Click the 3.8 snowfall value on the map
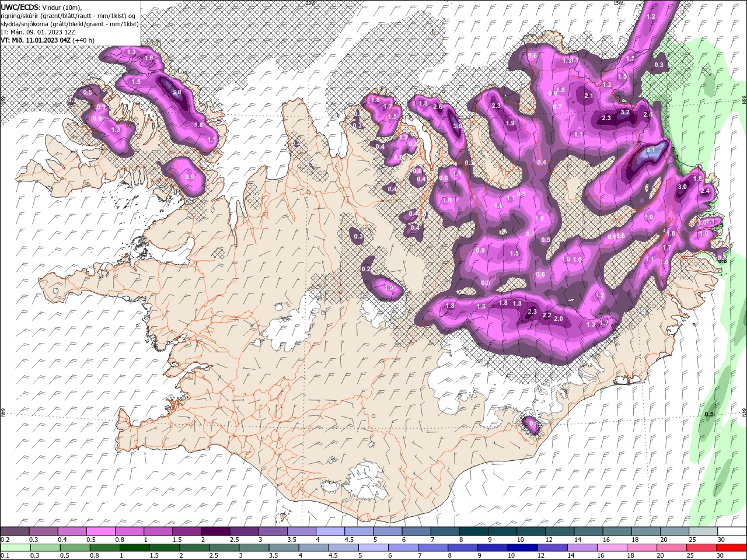Viewport: 747px width, 560px height. (x=177, y=92)
